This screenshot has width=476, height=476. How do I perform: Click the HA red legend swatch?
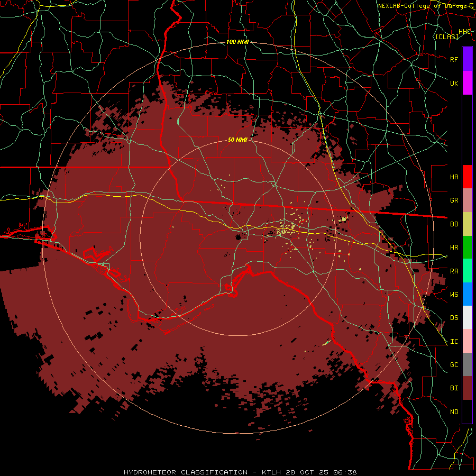pyautogui.click(x=467, y=177)
